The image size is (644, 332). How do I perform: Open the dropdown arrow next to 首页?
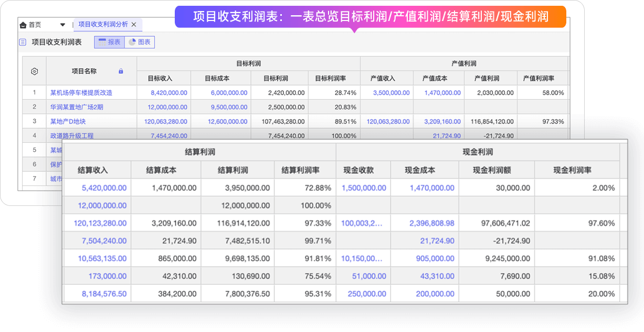coord(62,25)
